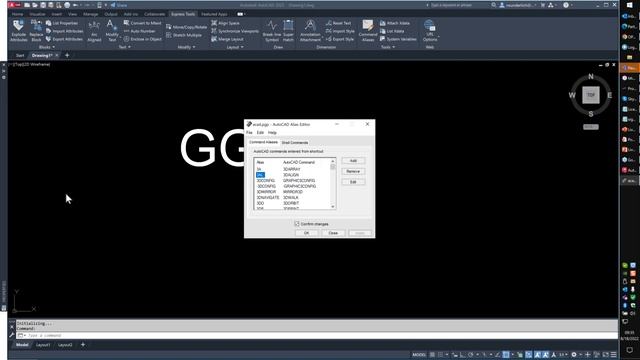This screenshot has width=640, height=360.
Task: Click List Xdata in Tools panel
Action: 392,31
